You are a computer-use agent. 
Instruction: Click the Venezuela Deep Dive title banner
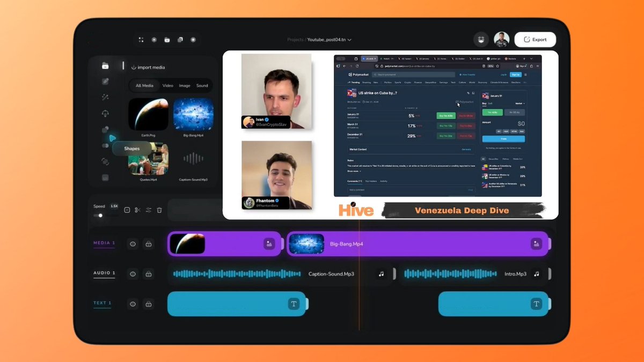point(462,210)
